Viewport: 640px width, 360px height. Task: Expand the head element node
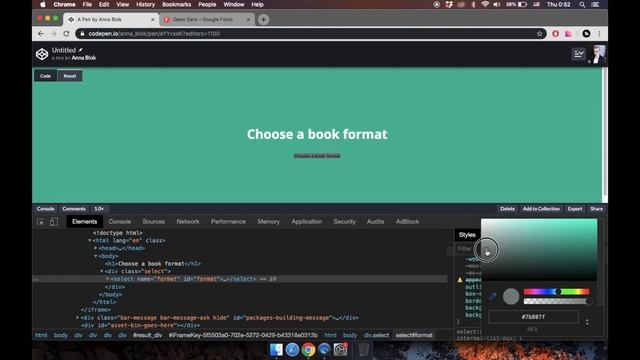pos(96,248)
